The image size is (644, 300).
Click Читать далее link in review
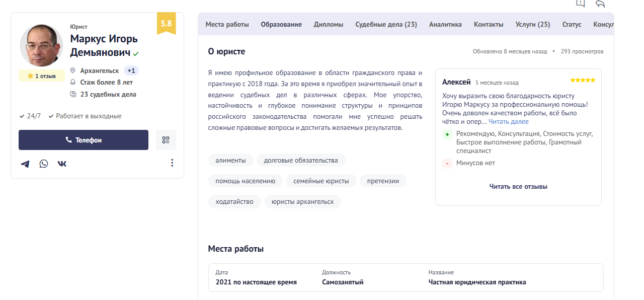(509, 122)
